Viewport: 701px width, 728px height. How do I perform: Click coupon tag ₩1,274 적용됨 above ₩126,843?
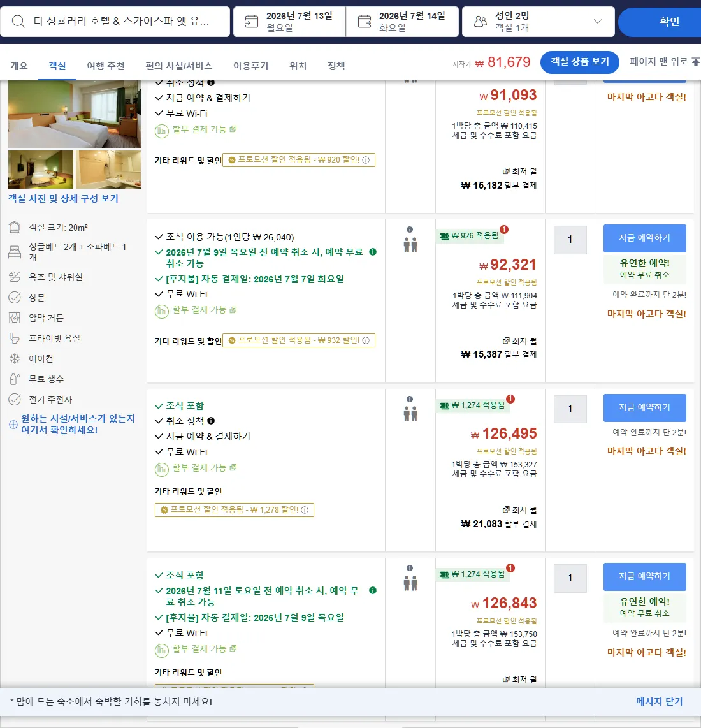coord(474,574)
